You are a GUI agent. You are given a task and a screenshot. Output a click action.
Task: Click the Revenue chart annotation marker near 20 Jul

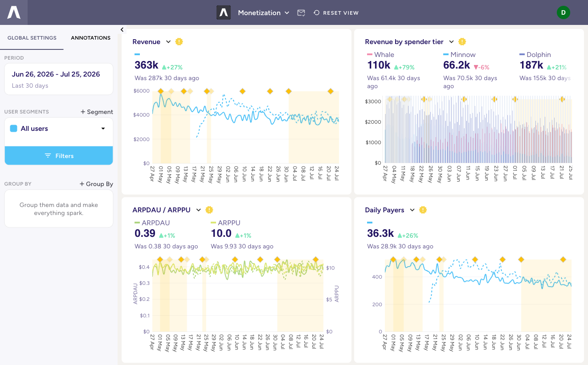point(331,91)
